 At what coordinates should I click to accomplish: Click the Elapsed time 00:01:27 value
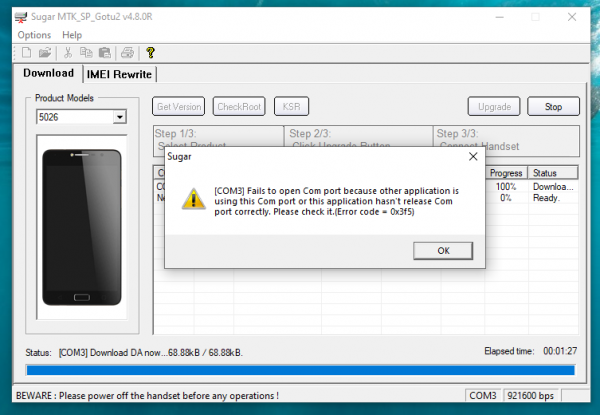[x=560, y=351]
